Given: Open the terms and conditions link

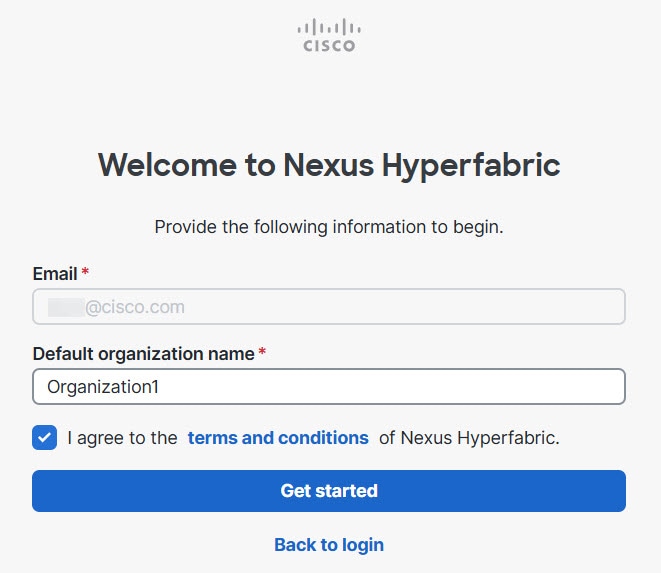Looking at the screenshot, I should point(278,438).
